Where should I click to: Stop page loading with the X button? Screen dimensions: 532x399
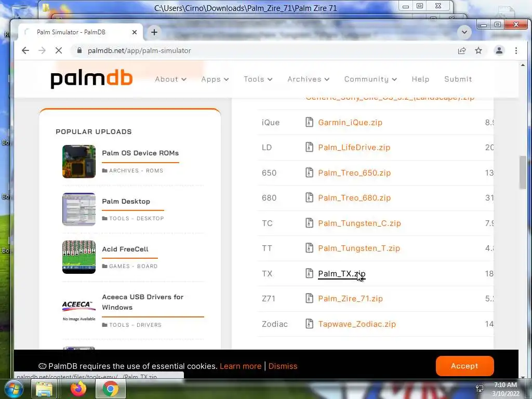tap(58, 50)
